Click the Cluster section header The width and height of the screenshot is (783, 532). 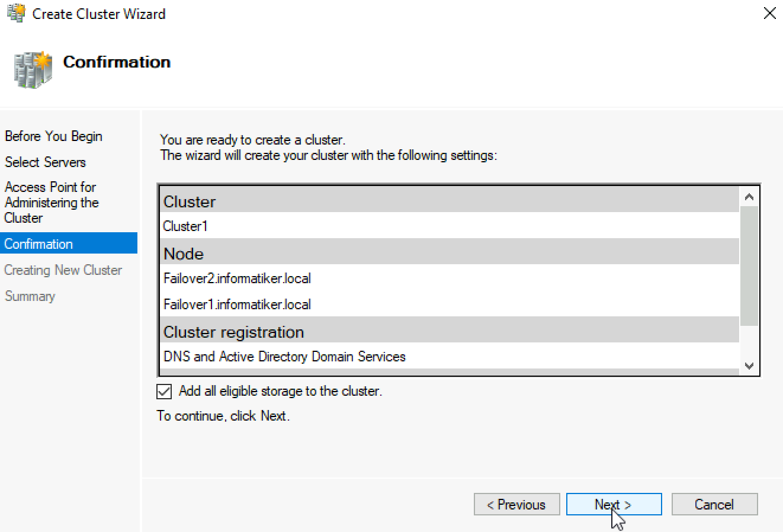[450, 201]
